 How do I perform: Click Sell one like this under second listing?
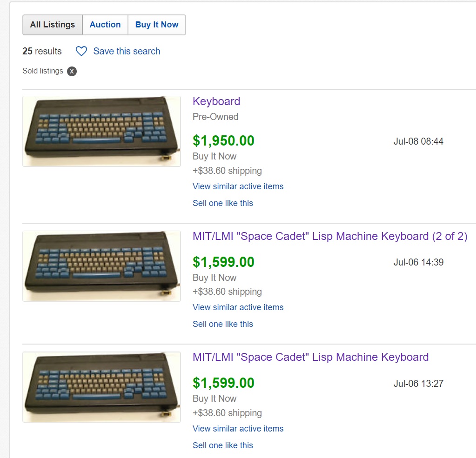(223, 324)
